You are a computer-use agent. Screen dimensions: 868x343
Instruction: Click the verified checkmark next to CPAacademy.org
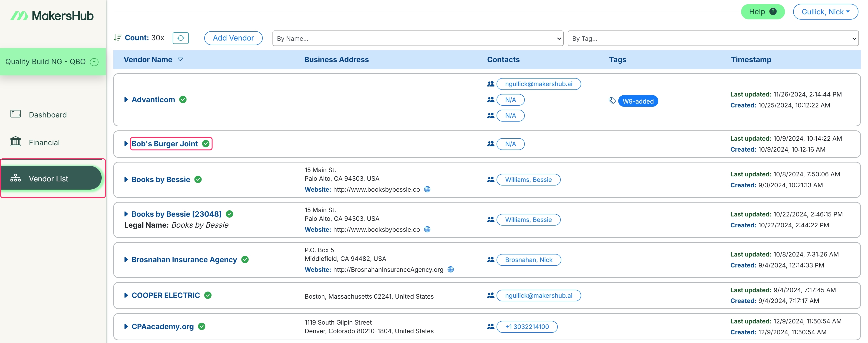202,326
